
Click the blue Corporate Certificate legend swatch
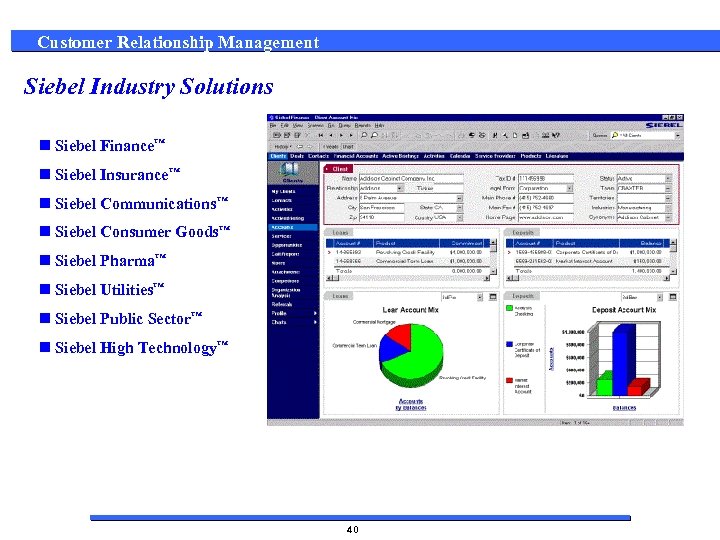tap(509, 344)
